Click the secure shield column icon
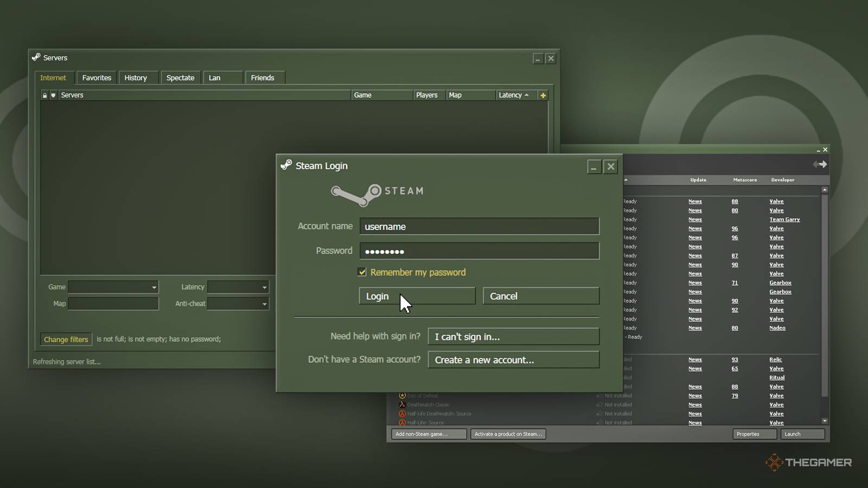Image resolution: width=868 pixels, height=488 pixels. tap(53, 95)
